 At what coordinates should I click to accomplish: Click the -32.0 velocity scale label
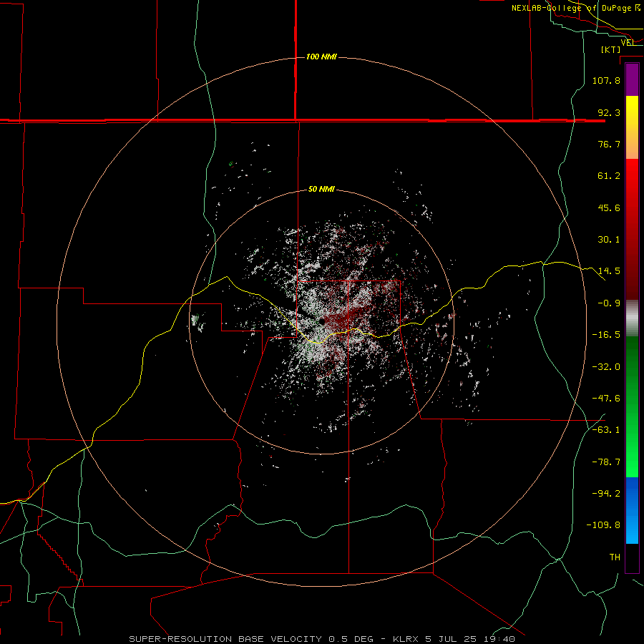[606, 367]
